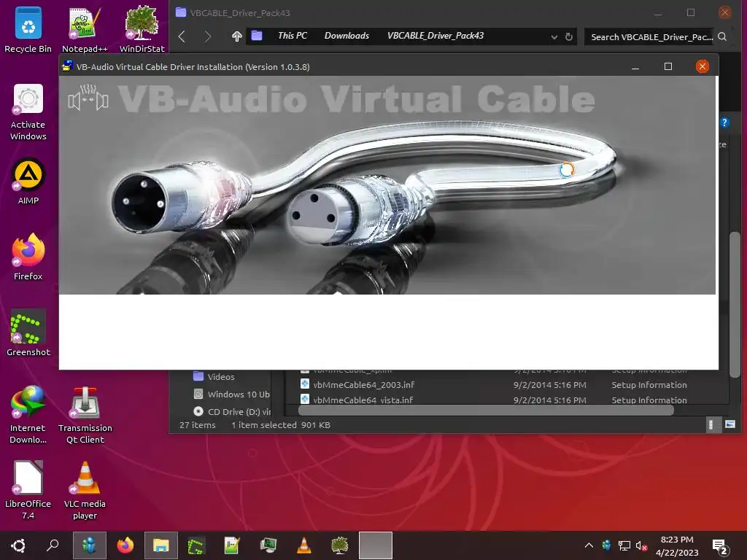The height and width of the screenshot is (560, 747).
Task: Open the Explorer help question-mark icon
Action: tap(724, 122)
